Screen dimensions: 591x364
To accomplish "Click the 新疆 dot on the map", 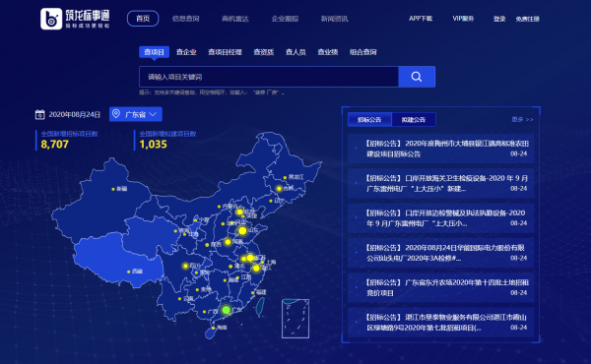I will (x=113, y=189).
